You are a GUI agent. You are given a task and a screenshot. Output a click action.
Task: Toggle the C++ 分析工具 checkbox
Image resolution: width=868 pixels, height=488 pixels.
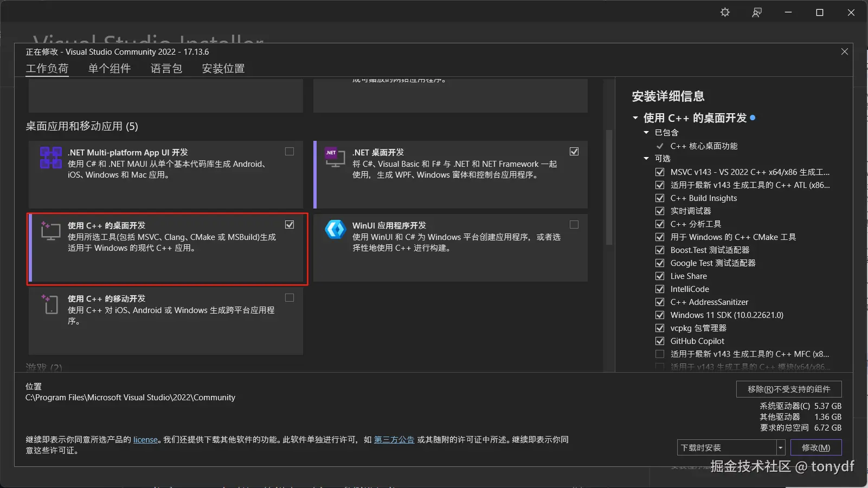click(660, 224)
